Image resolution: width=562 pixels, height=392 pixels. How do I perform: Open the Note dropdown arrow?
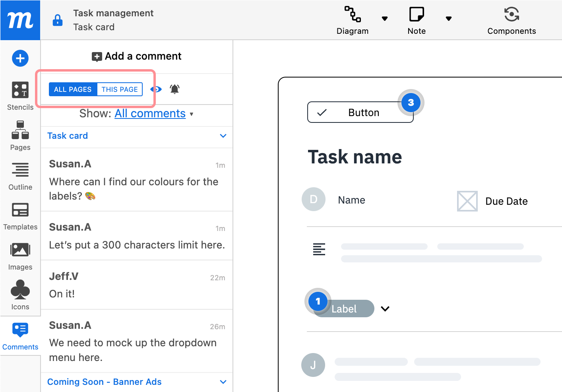[449, 19]
